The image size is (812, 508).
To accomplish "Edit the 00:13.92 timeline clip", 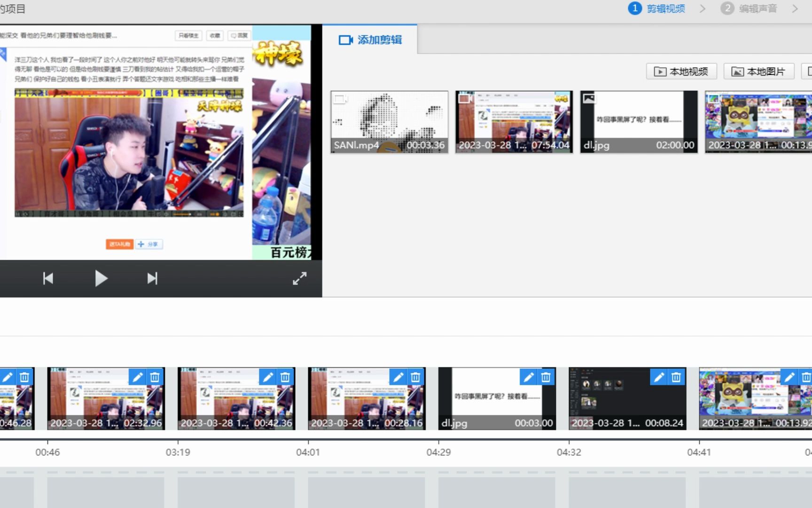I will pyautogui.click(x=789, y=377).
